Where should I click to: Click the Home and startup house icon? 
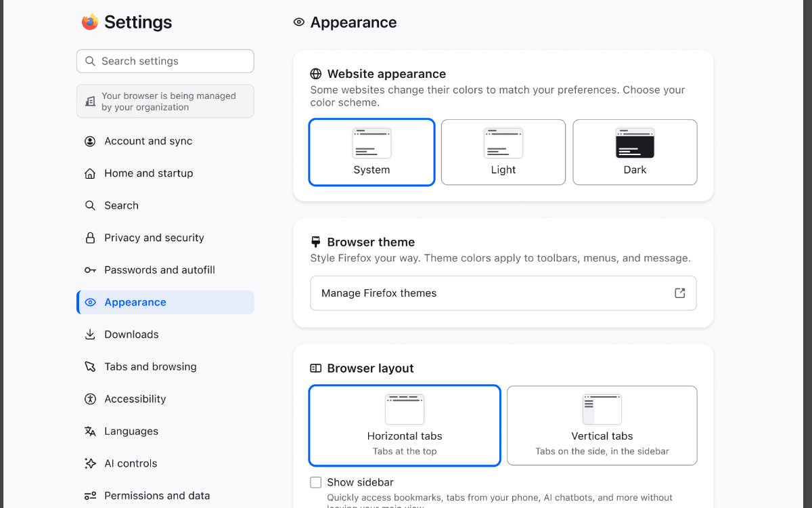(x=90, y=173)
